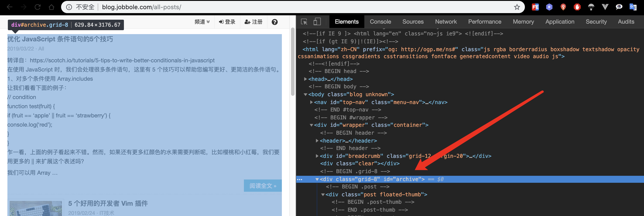Image resolution: width=644 pixels, height=216 pixels.
Task: Open the Google Translate extension icon
Action: pyautogui.click(x=633, y=7)
